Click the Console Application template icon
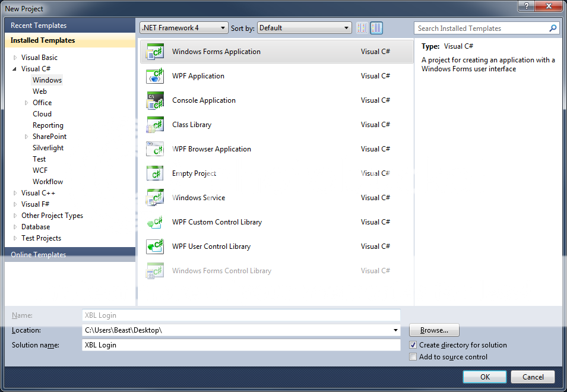 click(x=155, y=100)
